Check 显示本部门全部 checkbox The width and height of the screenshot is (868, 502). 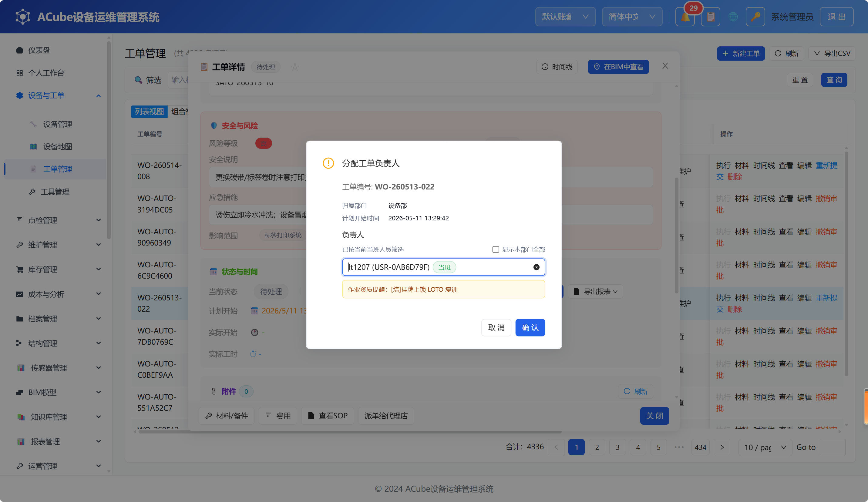click(496, 249)
